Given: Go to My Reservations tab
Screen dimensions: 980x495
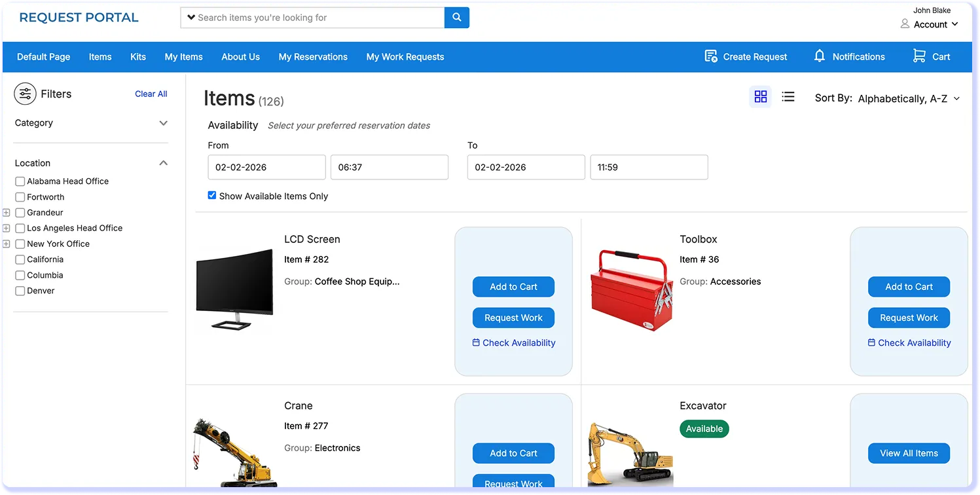Looking at the screenshot, I should 312,57.
